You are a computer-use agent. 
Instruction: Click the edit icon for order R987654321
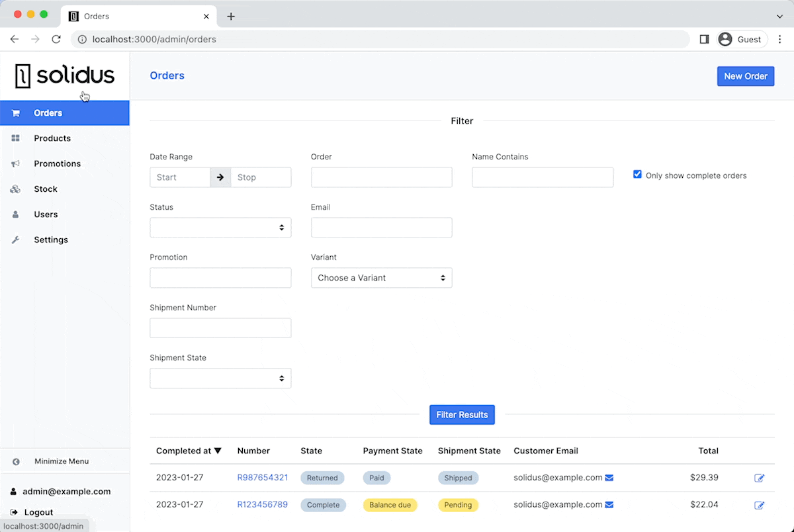[x=759, y=478]
